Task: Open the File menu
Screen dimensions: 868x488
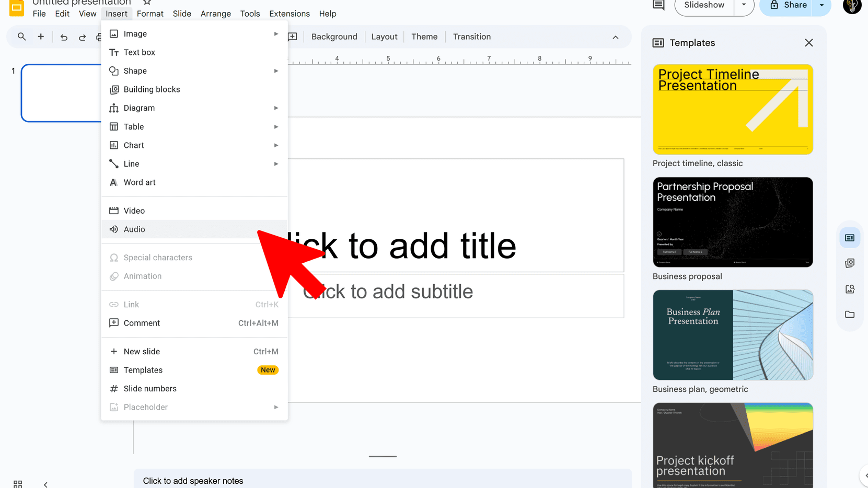Action: coord(39,14)
